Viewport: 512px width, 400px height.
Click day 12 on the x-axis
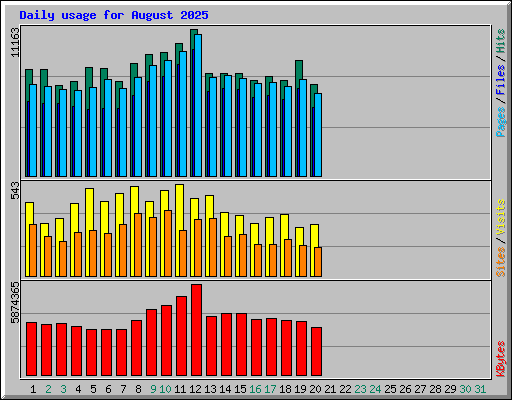pyautogui.click(x=195, y=389)
